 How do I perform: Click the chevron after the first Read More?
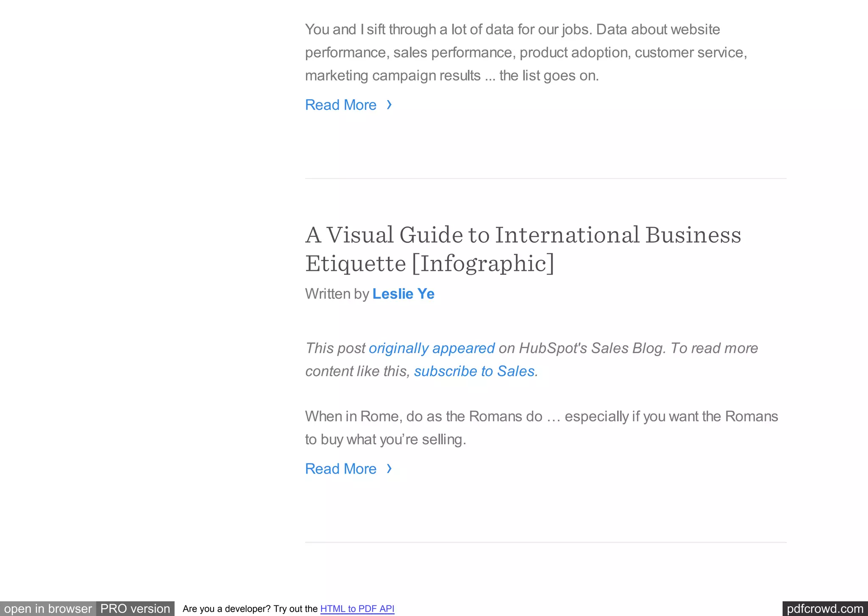(389, 105)
